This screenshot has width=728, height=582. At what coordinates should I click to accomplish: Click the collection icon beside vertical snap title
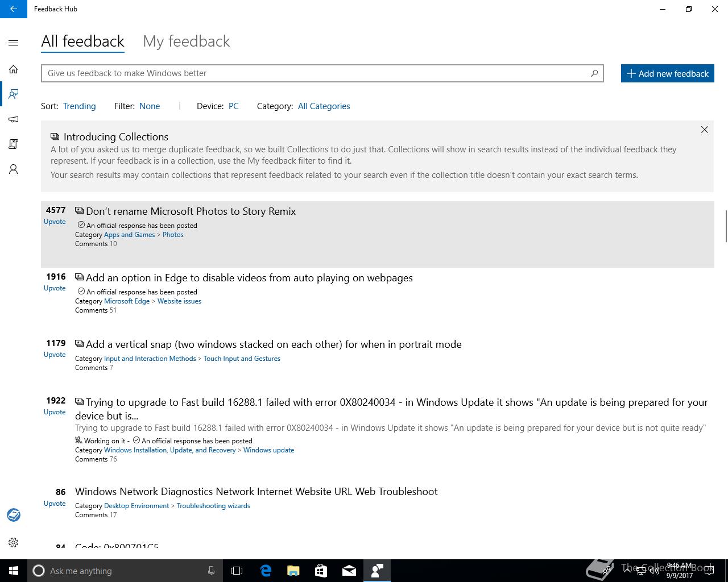pos(79,344)
